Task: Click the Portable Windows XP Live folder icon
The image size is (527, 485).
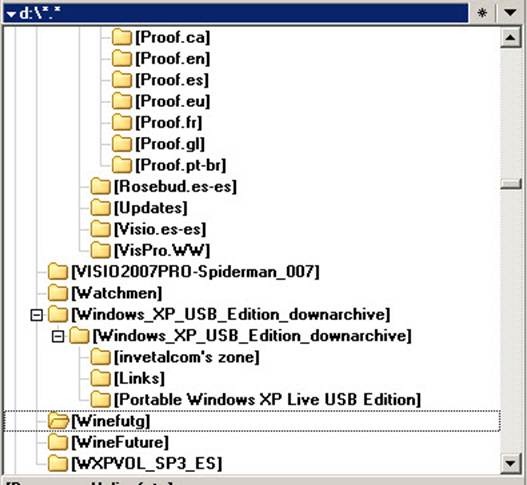Action: click(x=100, y=400)
